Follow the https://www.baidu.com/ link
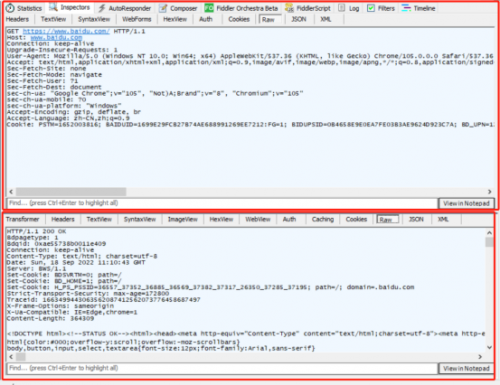This screenshot has width=500, height=385. click(x=66, y=31)
